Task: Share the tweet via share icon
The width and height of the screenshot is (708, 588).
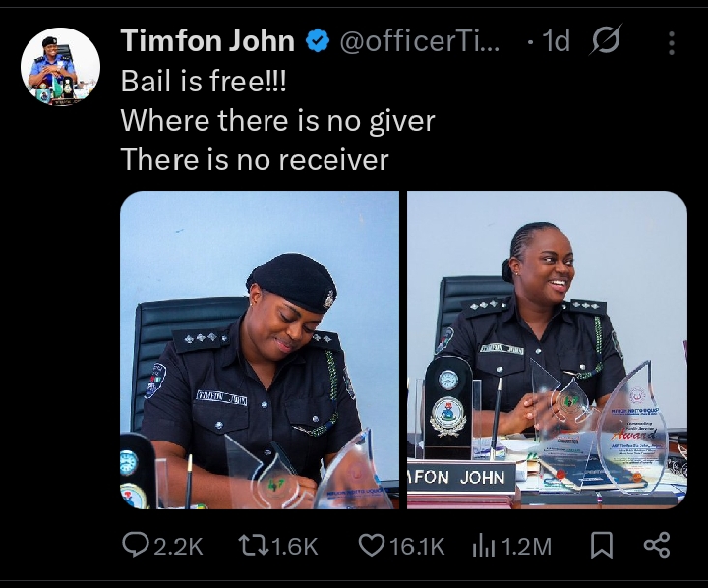Action: point(657,545)
